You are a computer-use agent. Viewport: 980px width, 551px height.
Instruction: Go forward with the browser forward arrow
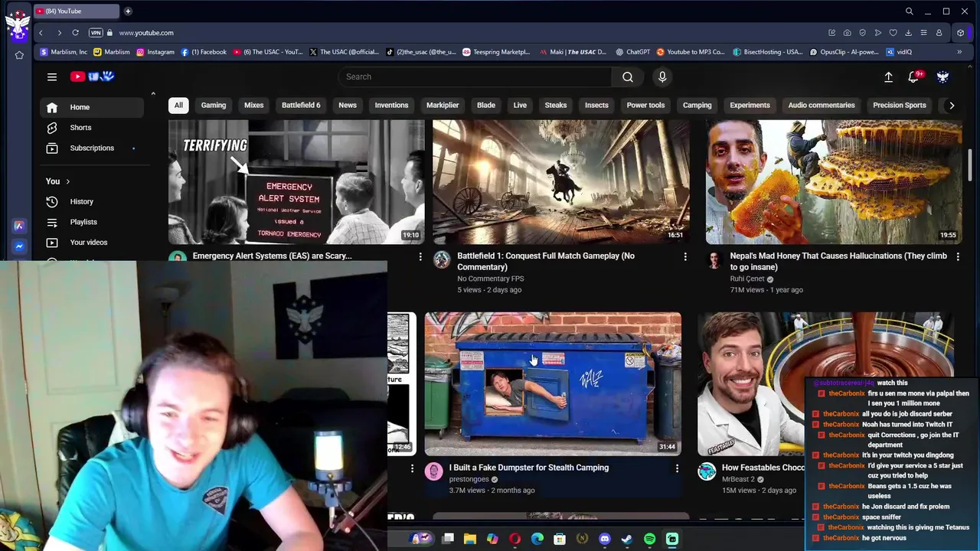coord(59,33)
